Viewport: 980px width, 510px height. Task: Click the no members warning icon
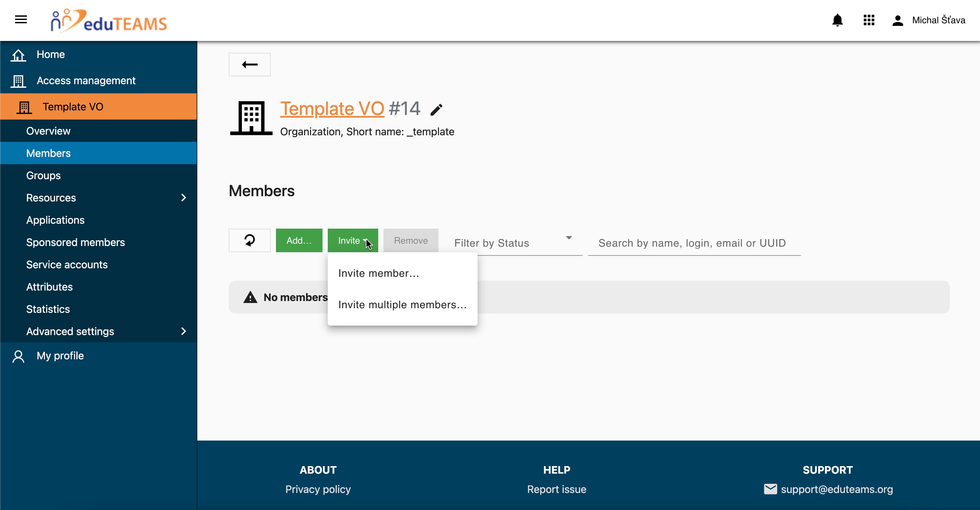[x=250, y=297]
